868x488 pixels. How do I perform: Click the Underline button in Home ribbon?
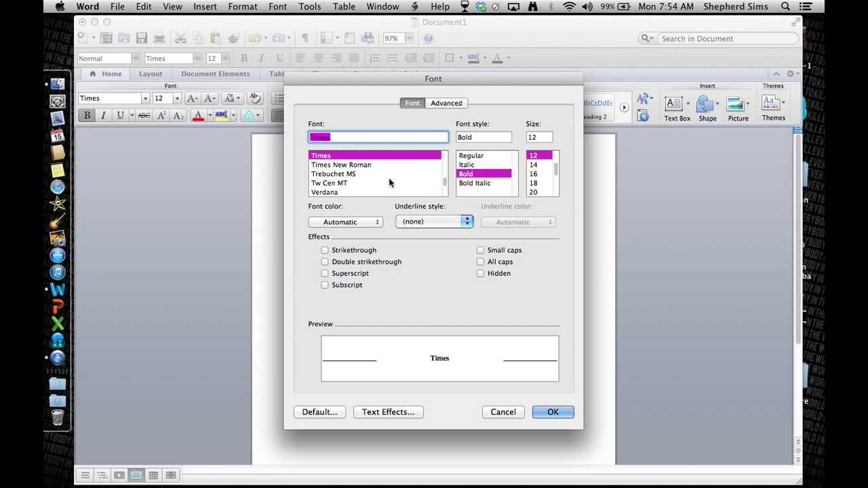click(x=120, y=116)
